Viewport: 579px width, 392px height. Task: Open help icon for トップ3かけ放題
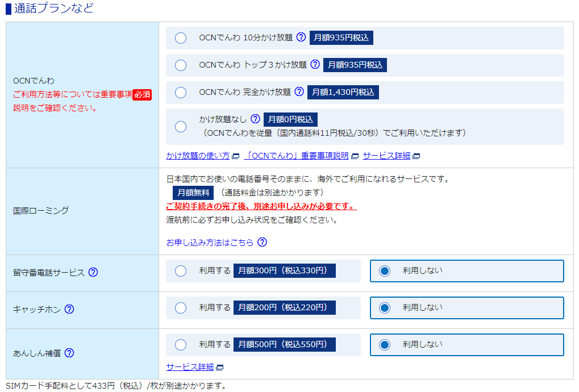pos(315,64)
